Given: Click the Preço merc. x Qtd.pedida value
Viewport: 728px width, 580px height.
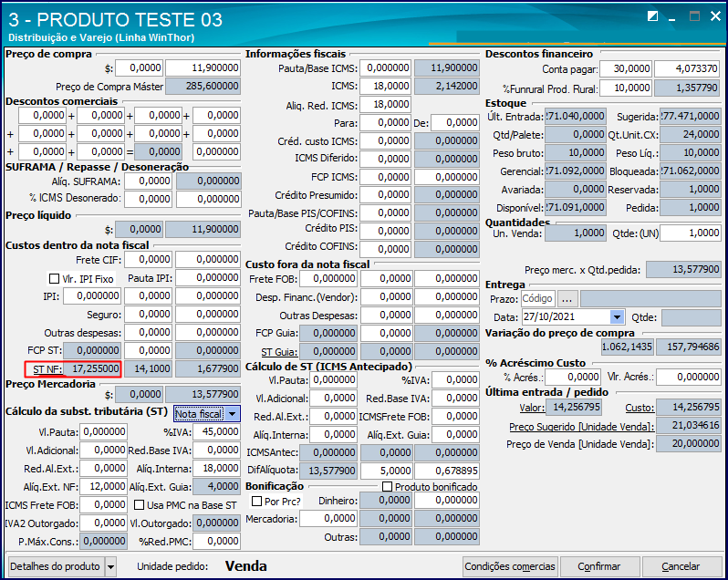Looking at the screenshot, I should pos(683,269).
